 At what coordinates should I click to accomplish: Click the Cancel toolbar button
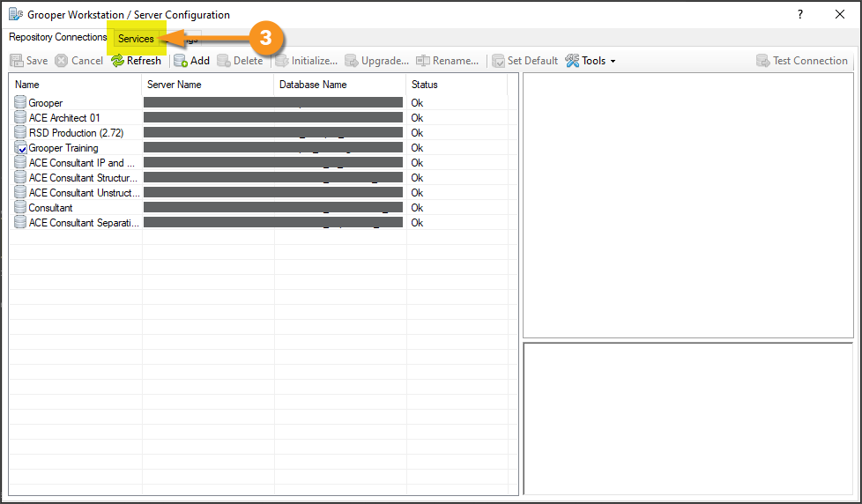[79, 61]
